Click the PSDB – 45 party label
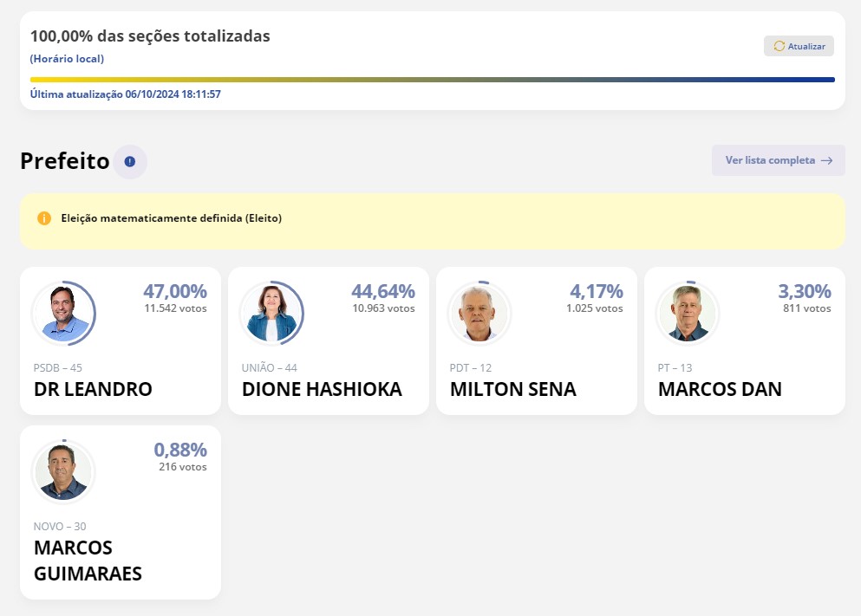 (57, 367)
